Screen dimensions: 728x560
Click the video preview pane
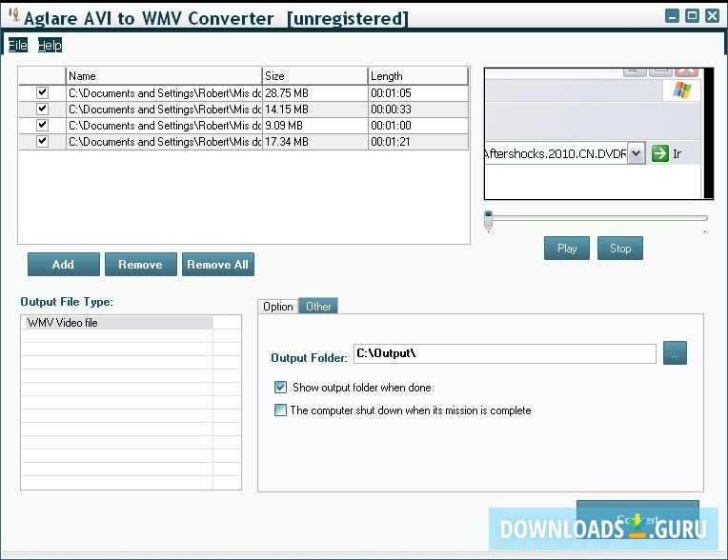point(598,133)
